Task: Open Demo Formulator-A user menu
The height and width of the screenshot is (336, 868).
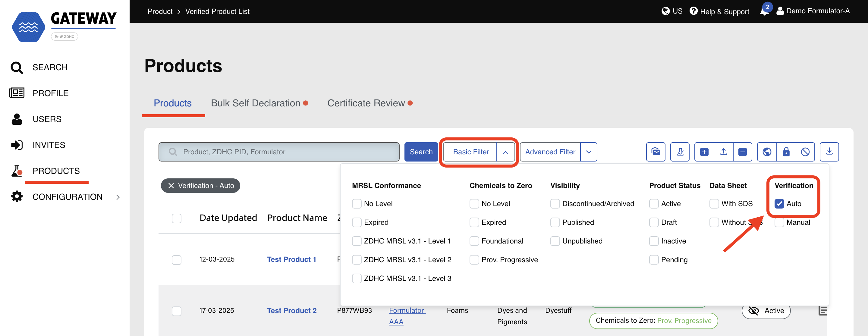Action: point(813,11)
